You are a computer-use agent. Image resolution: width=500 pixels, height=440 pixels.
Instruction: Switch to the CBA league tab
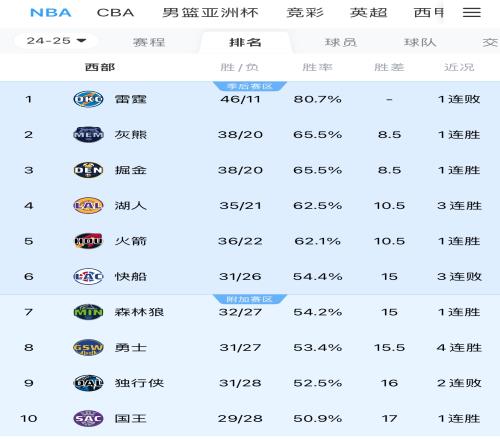tap(115, 13)
